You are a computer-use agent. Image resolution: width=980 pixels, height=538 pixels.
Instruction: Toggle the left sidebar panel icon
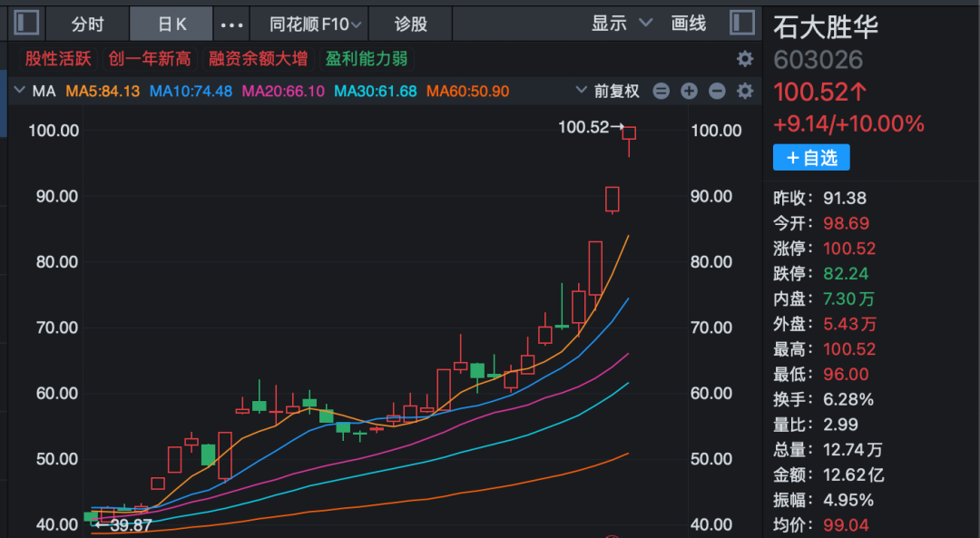click(26, 24)
